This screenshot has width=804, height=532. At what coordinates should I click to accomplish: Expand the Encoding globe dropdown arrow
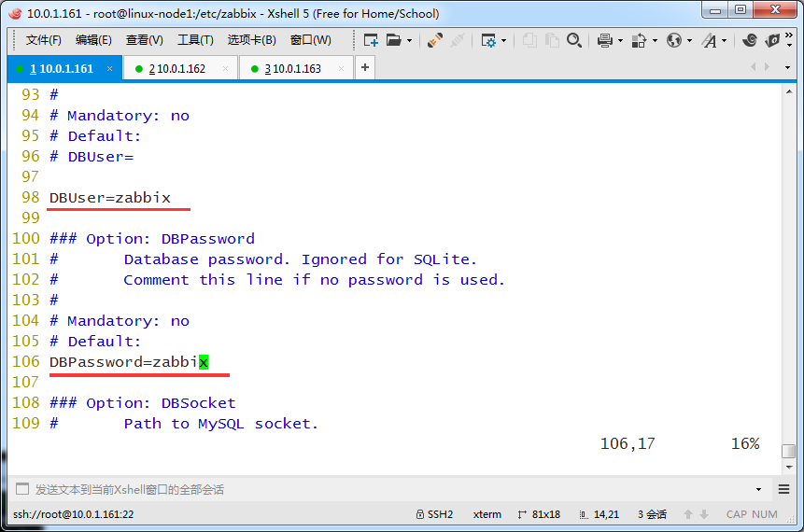tap(689, 40)
